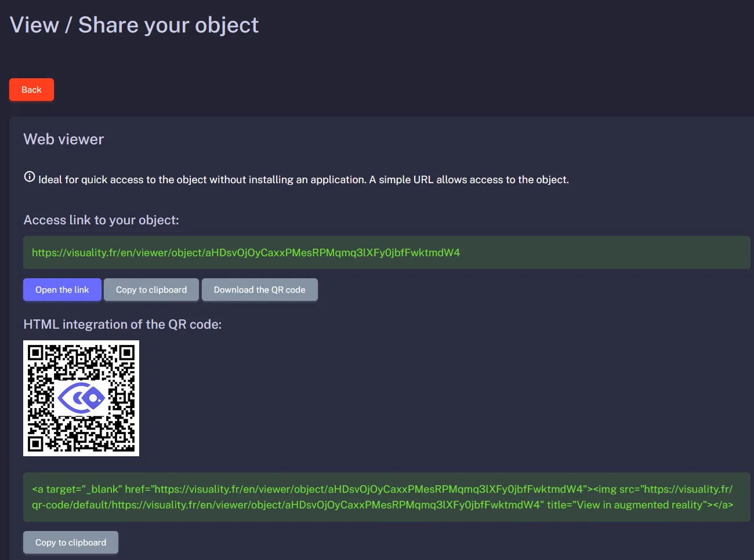Click the top-left finder square of the QR code
Screen dimensions: 754x560
coord(35,352)
